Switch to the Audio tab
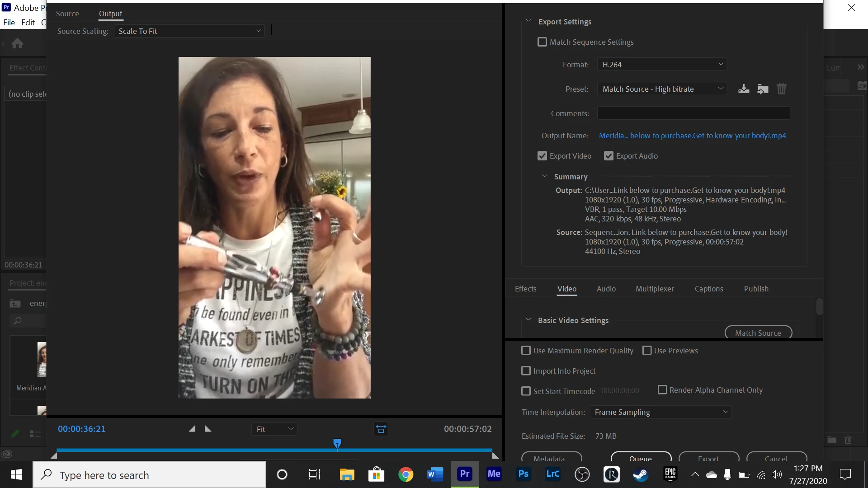This screenshot has width=868, height=488. pos(606,289)
